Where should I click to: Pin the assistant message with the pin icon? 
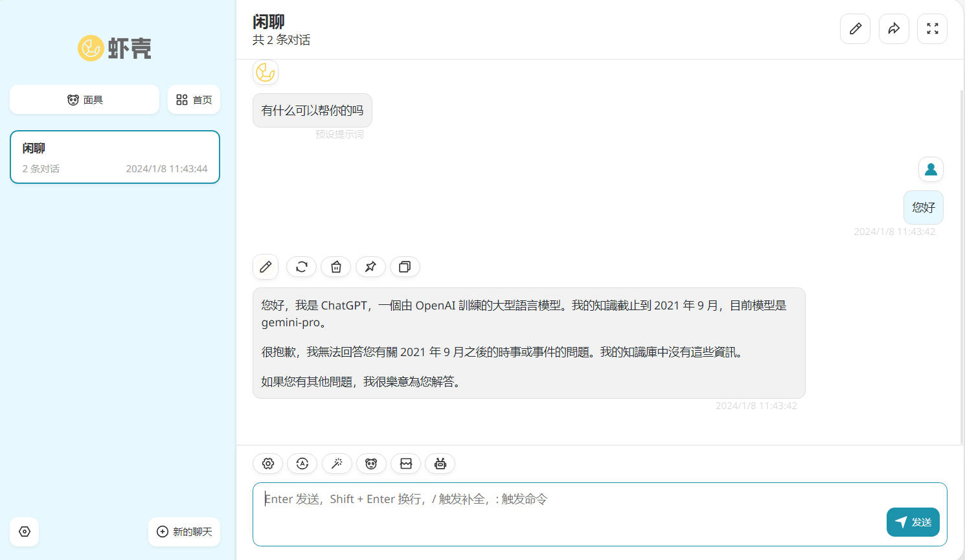(370, 267)
